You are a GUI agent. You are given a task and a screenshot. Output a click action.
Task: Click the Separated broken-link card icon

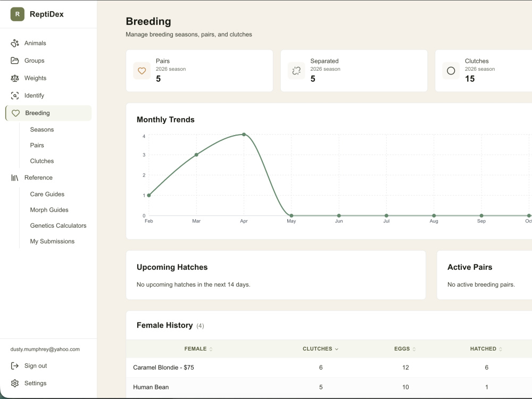click(x=296, y=71)
